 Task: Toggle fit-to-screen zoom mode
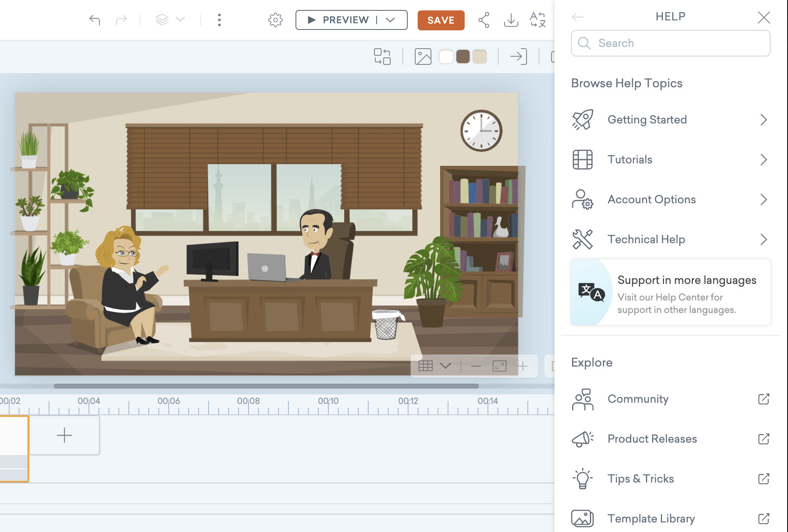(x=500, y=366)
